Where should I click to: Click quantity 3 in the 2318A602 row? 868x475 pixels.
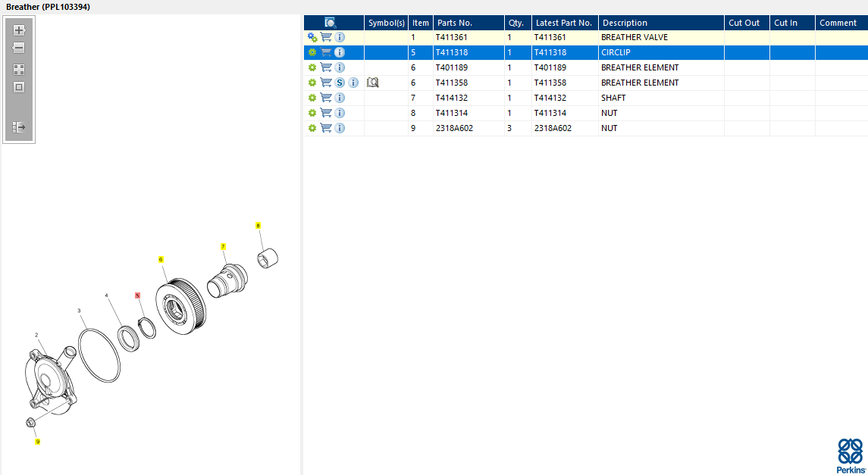(x=509, y=128)
